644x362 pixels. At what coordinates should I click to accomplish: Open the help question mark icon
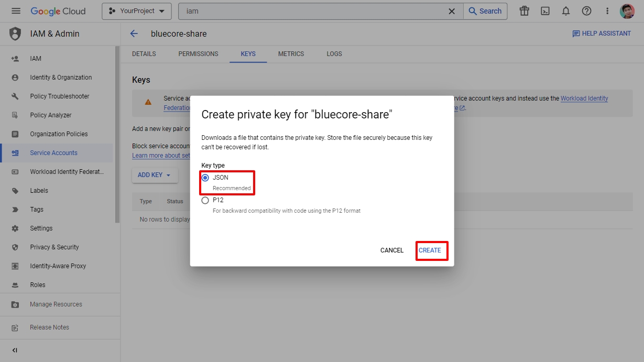(x=586, y=11)
